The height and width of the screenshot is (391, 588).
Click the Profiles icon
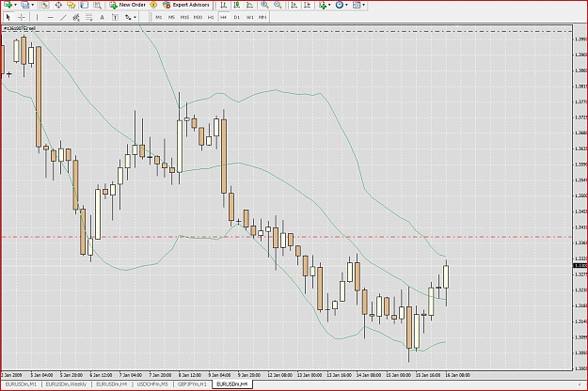25,5
